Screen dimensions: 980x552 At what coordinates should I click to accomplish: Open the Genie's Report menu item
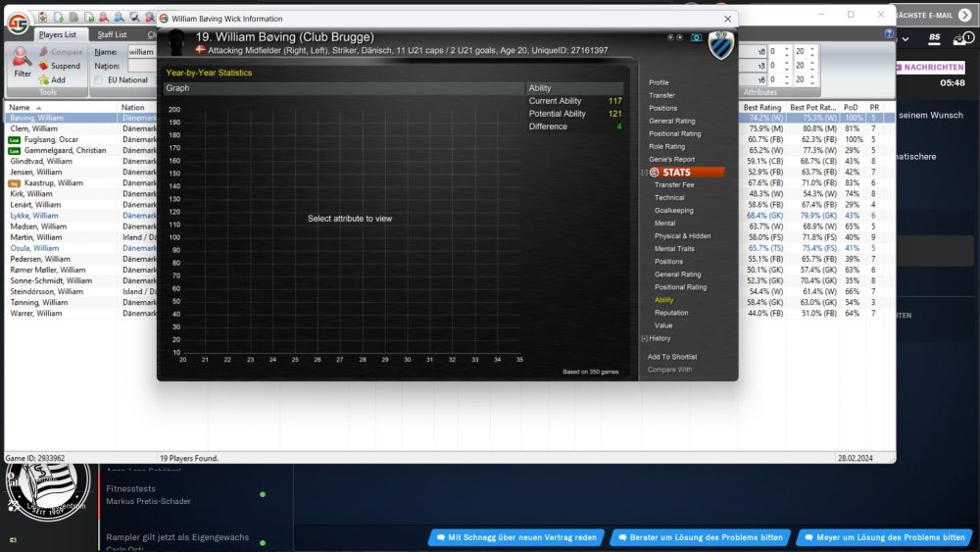(671, 159)
